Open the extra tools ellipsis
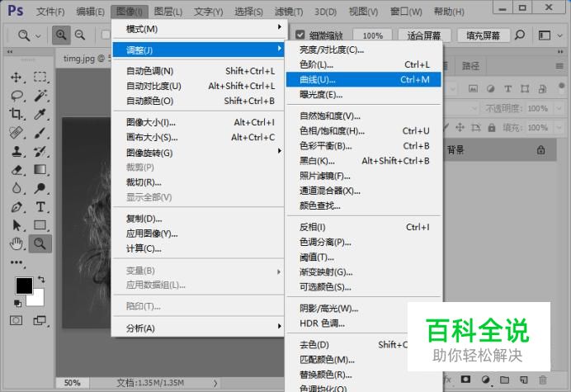This screenshot has width=571, height=392. point(17,262)
